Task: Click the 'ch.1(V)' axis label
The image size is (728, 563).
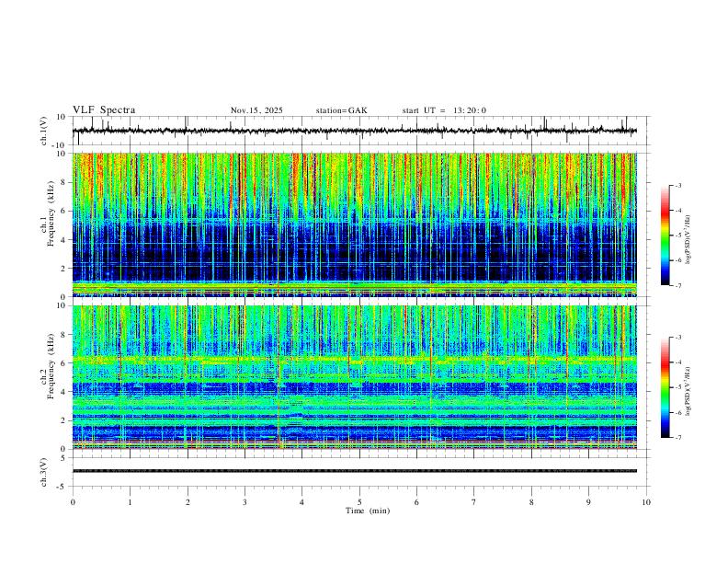Action: coord(44,131)
